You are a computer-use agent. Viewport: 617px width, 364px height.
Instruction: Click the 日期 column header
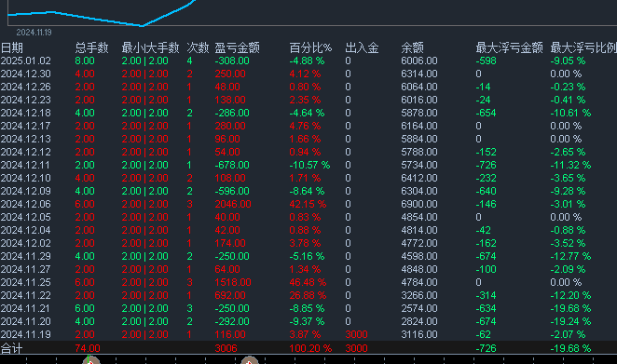point(12,48)
